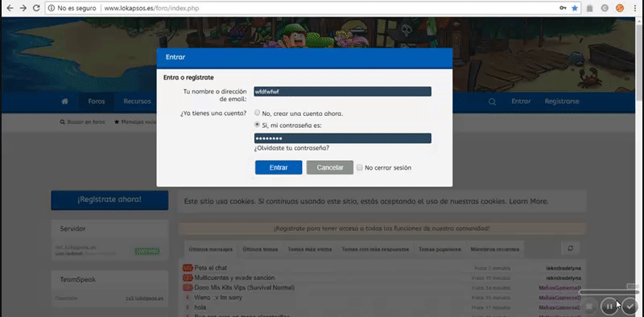Click Registrarse in the navigation bar
This screenshot has width=644, height=317.
(x=562, y=101)
